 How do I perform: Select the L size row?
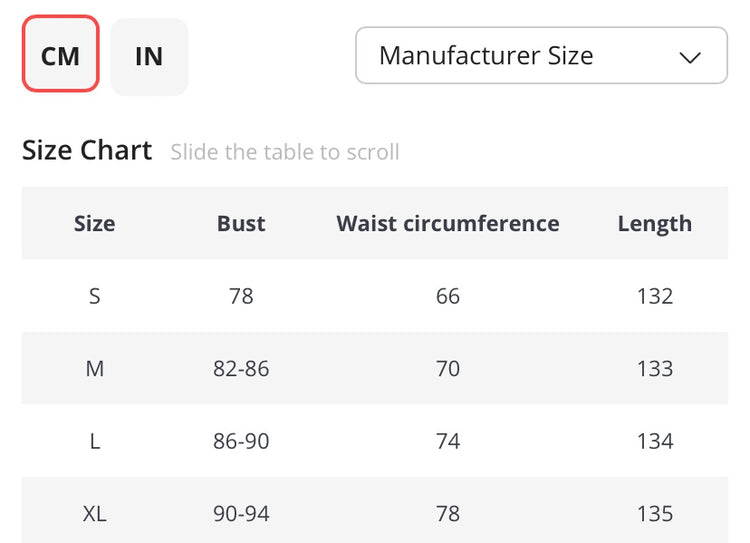click(x=94, y=441)
